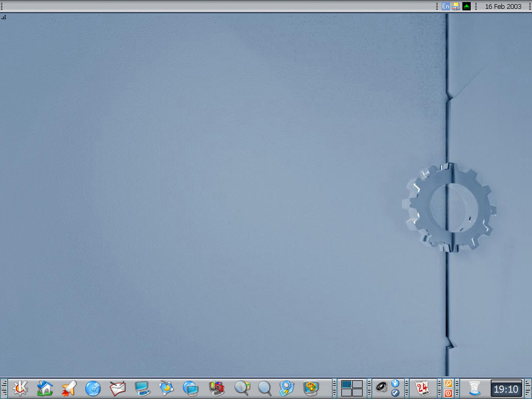The width and height of the screenshot is (532, 399).
Task: Click the green eject tray icon
Action: pos(467,6)
